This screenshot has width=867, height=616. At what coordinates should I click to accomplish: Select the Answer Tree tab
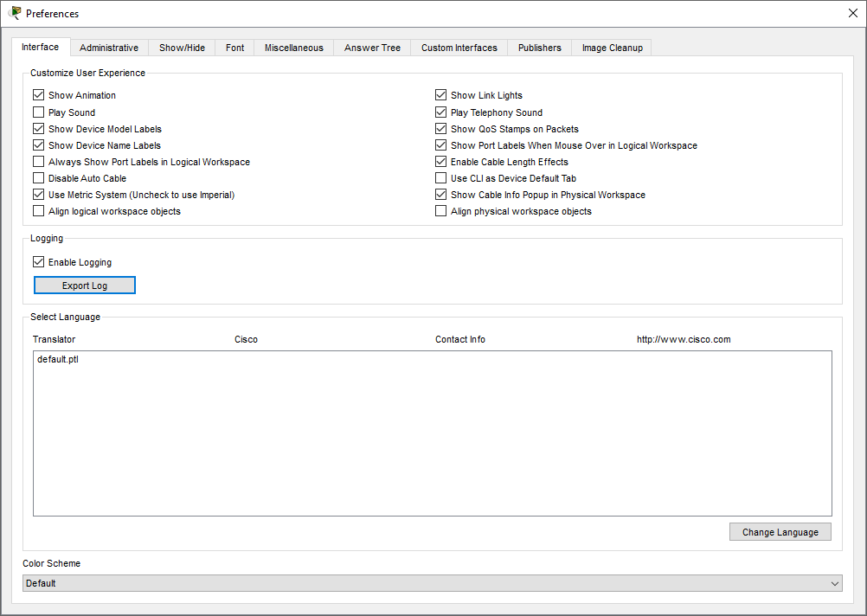(372, 48)
